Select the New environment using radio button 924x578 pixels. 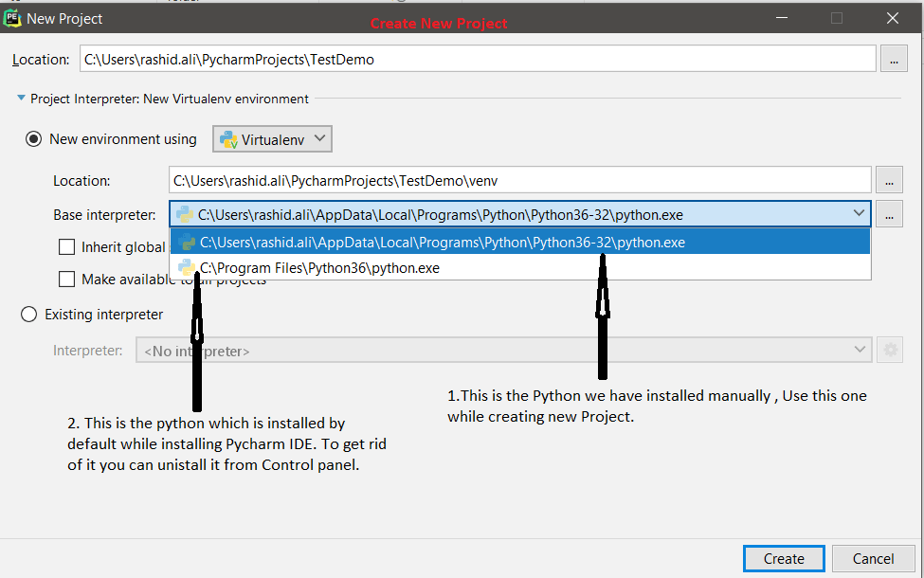coord(33,139)
